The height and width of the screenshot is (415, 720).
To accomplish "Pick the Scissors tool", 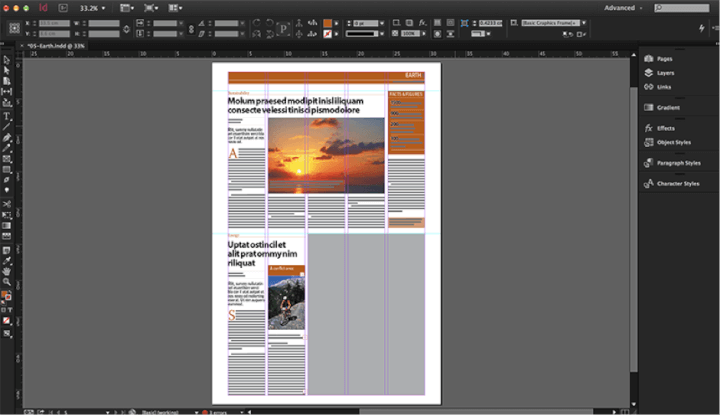I will [7, 204].
